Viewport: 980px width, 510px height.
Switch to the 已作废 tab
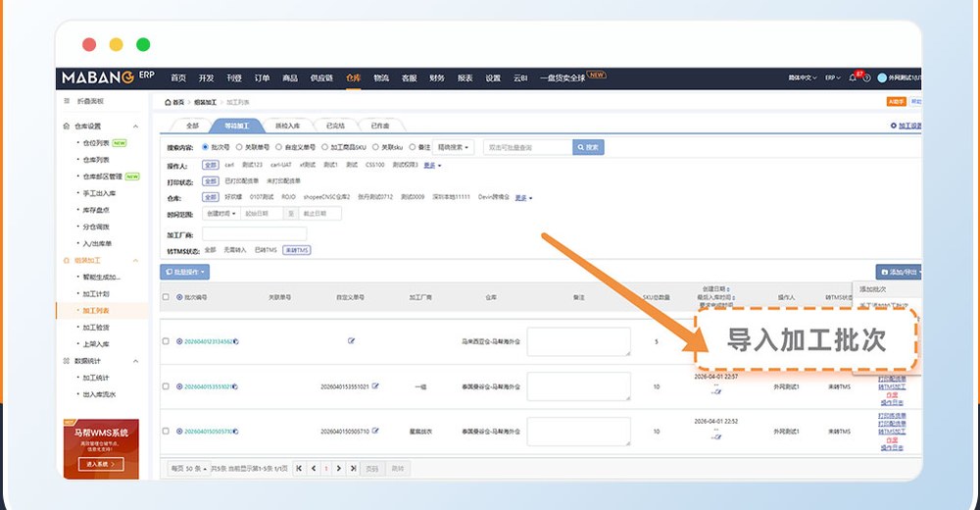pyautogui.click(x=380, y=126)
